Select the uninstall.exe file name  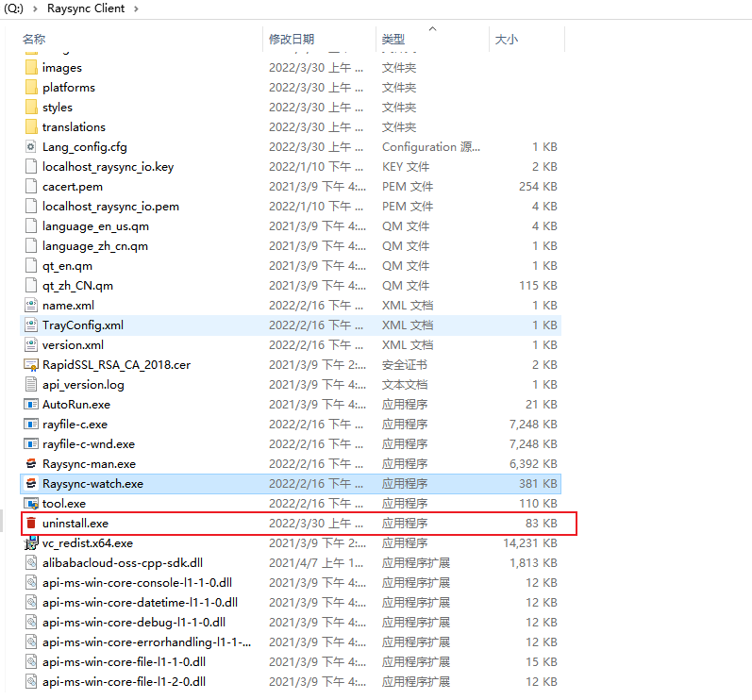point(75,523)
